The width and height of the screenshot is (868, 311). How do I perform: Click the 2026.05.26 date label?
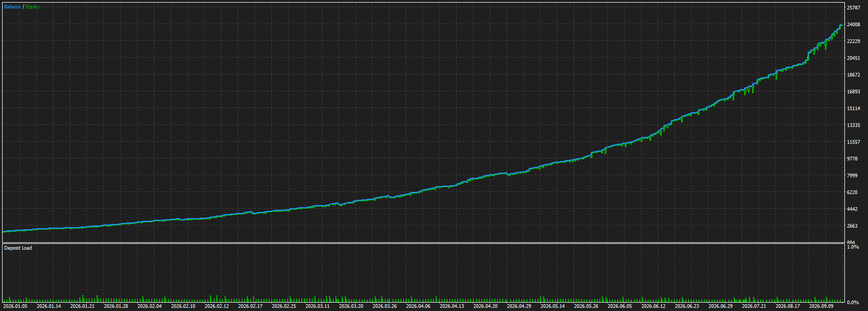(x=586, y=306)
